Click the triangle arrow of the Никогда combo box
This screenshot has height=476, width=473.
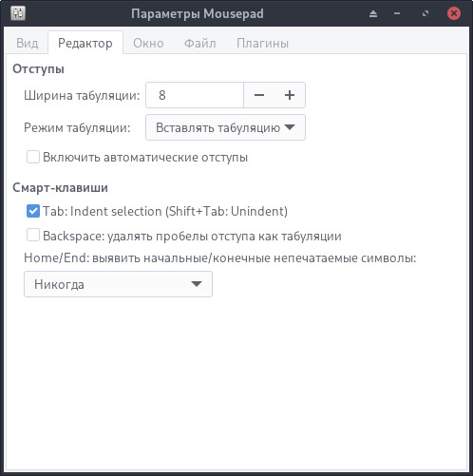point(197,284)
